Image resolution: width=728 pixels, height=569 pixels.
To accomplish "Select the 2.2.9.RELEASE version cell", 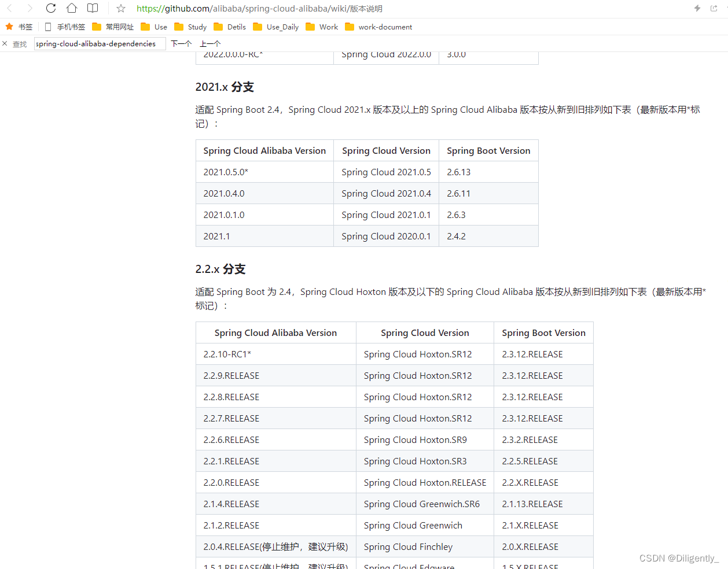I will (276, 375).
